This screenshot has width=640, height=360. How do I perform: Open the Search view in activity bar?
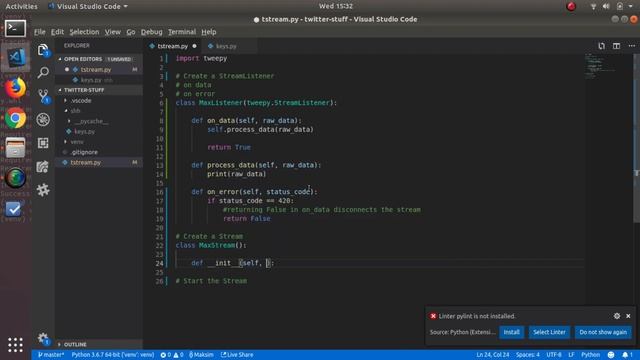pyautogui.click(x=43, y=73)
